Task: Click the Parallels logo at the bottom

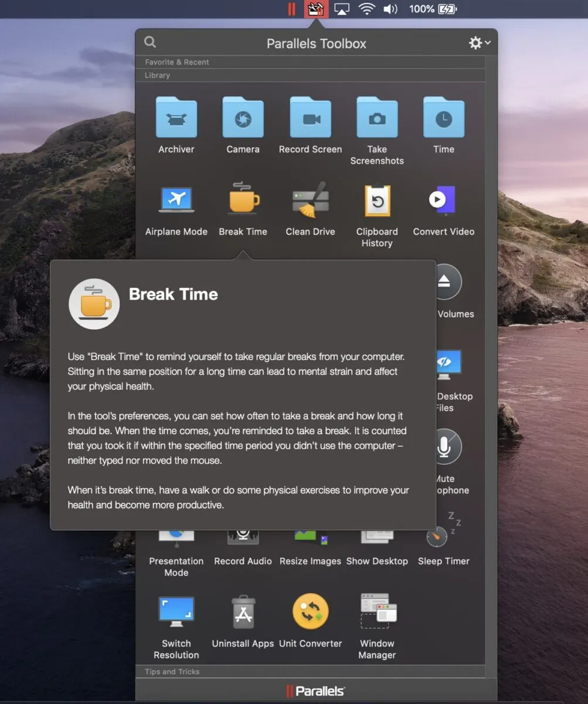Action: [316, 690]
